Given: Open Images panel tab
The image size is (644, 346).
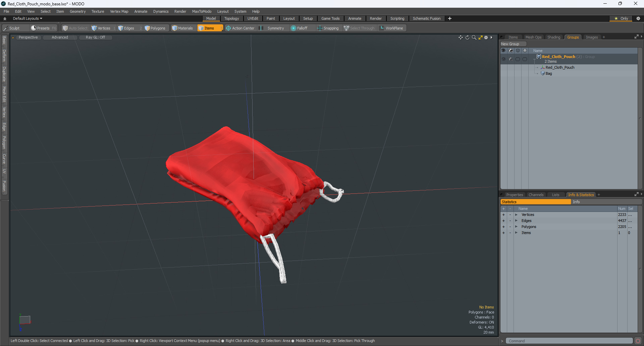Looking at the screenshot, I should click(592, 37).
